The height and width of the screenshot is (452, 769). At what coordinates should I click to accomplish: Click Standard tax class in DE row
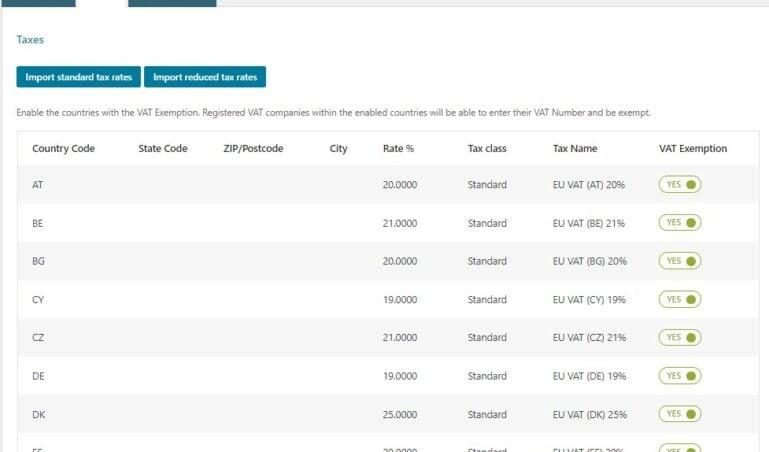(487, 376)
